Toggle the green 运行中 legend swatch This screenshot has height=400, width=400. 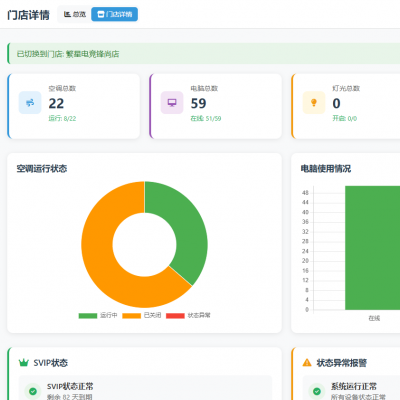click(x=88, y=316)
